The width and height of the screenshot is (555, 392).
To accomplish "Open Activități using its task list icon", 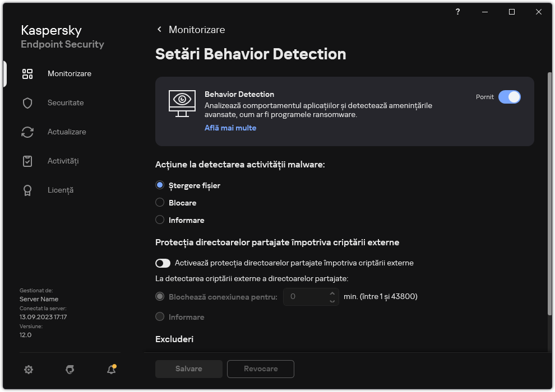I will [27, 161].
